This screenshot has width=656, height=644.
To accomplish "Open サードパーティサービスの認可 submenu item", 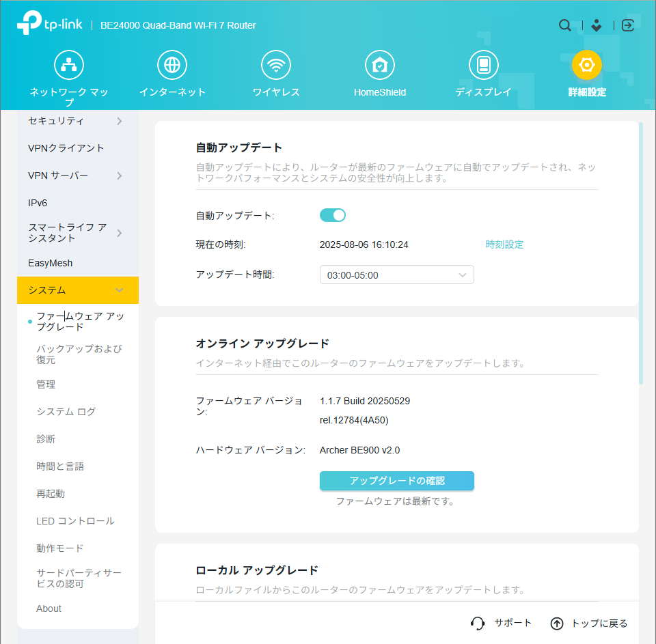I will tap(79, 578).
